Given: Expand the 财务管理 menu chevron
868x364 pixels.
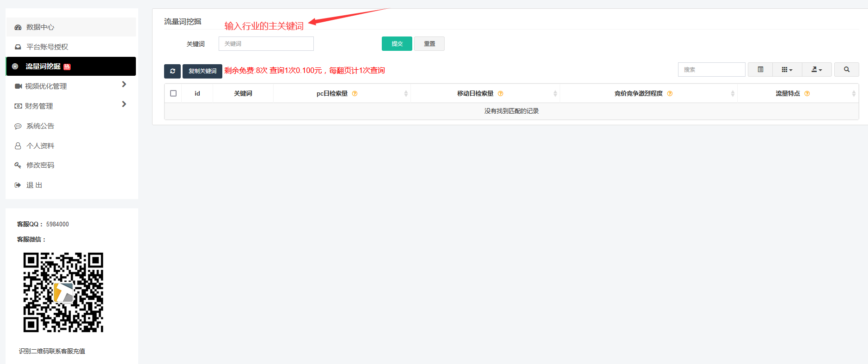Looking at the screenshot, I should [x=124, y=104].
